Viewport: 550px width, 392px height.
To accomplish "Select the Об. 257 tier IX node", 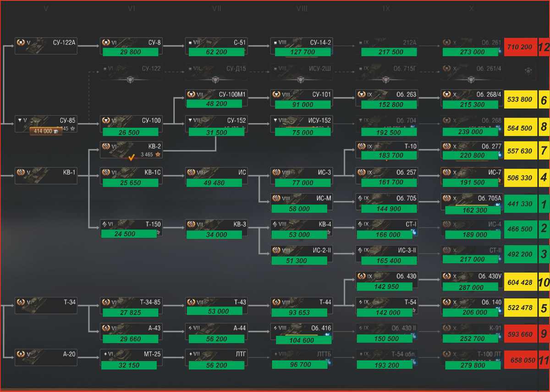I will coord(387,176).
